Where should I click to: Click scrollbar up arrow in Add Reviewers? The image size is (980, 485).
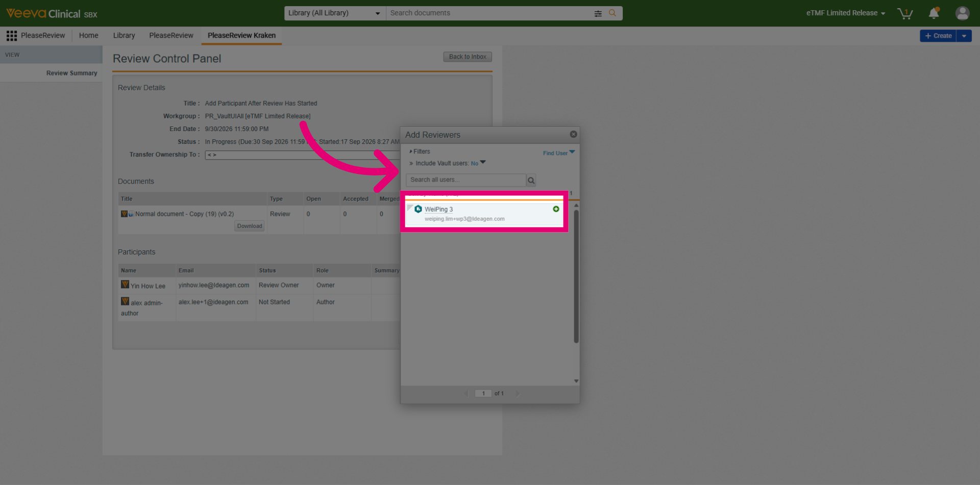(576, 206)
